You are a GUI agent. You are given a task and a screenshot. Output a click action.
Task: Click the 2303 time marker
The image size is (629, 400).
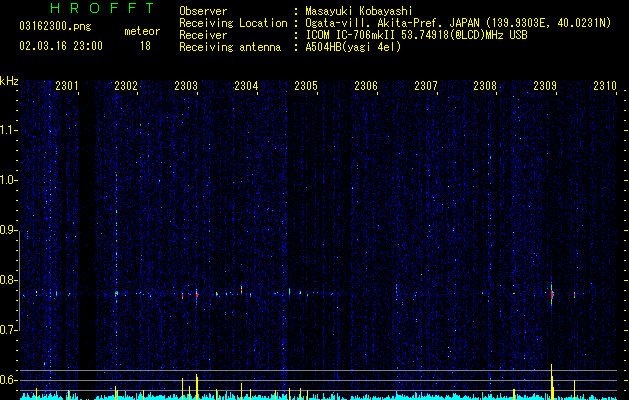click(186, 86)
